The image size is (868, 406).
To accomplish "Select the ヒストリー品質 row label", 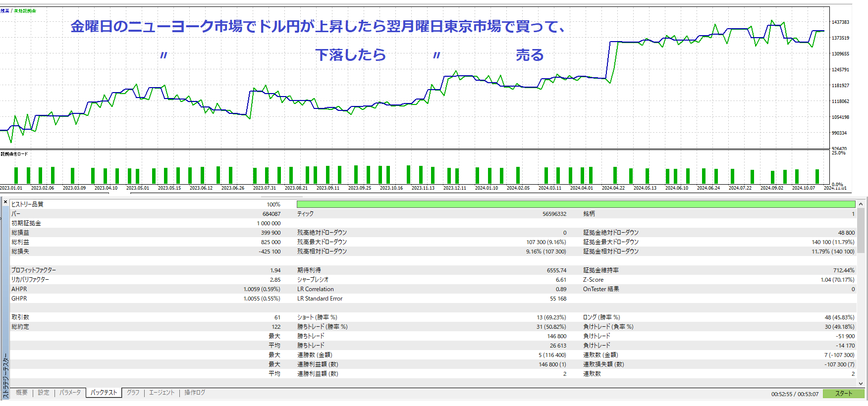I will (27, 204).
